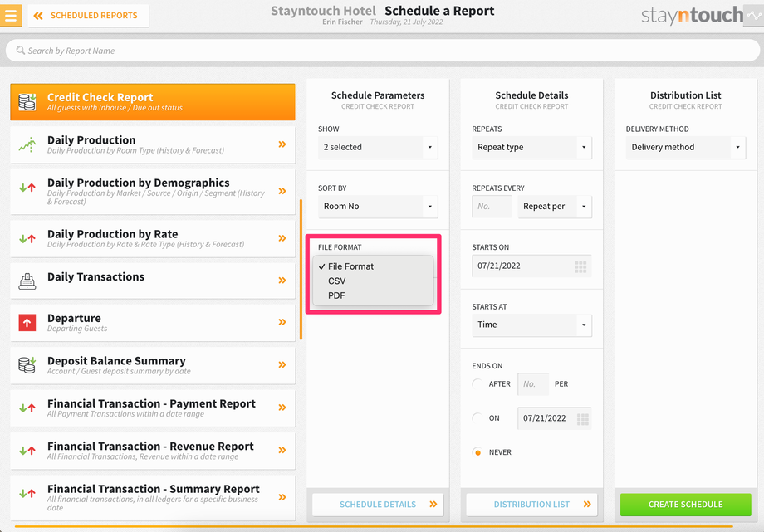Choose CSV file format
Viewport: 764px width, 532px height.
(x=373, y=281)
